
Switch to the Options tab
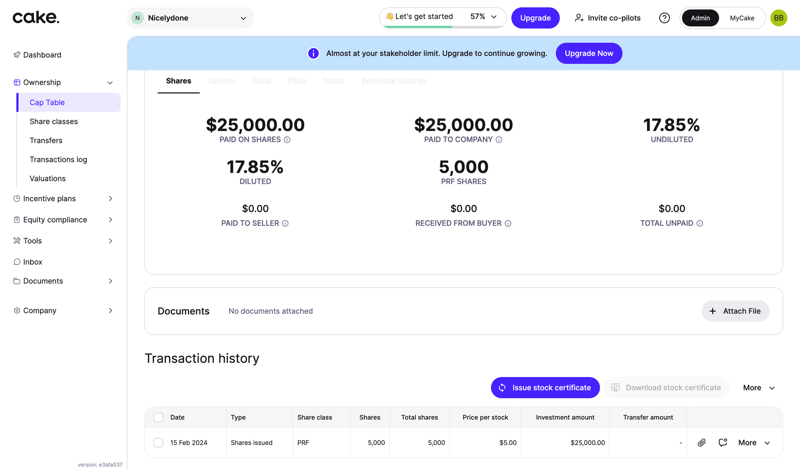pyautogui.click(x=222, y=81)
